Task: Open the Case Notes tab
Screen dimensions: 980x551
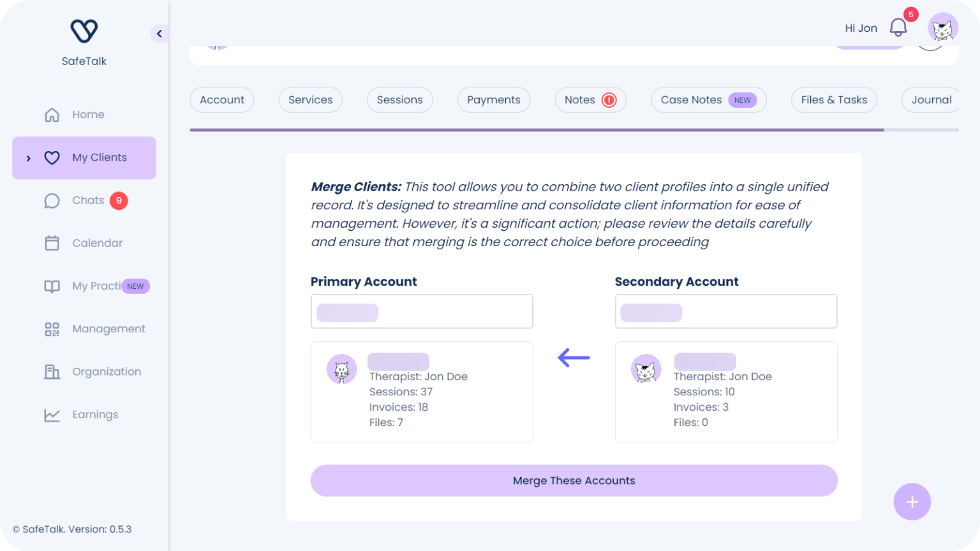Action: click(708, 100)
